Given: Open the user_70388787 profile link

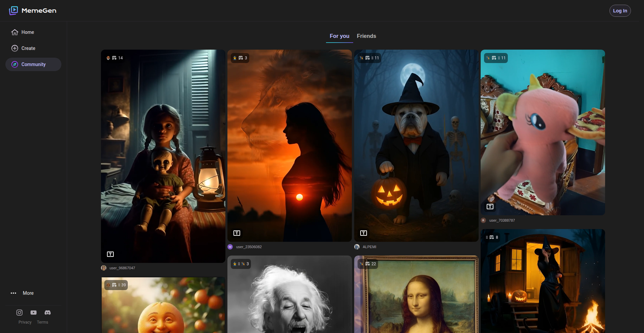Looking at the screenshot, I should pos(502,220).
